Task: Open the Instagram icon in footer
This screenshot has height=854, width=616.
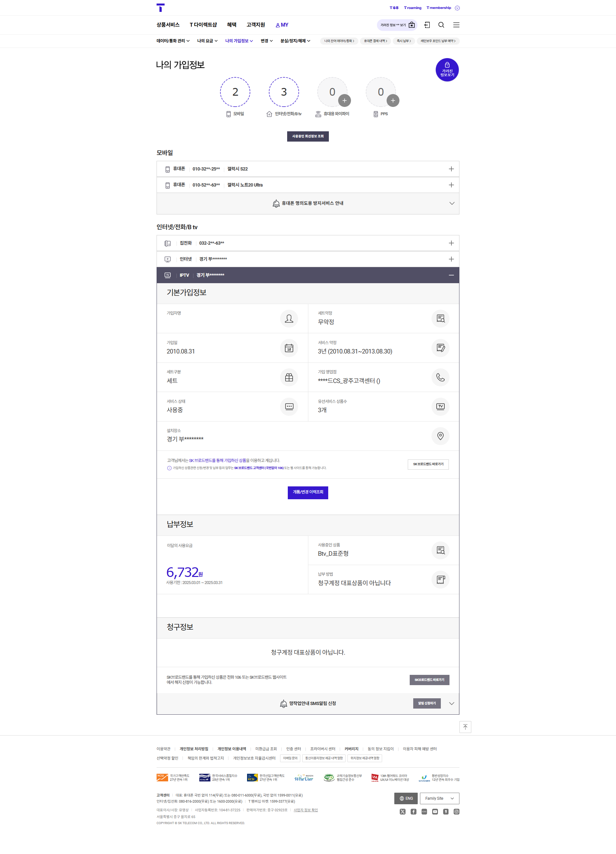Action: pos(456,811)
